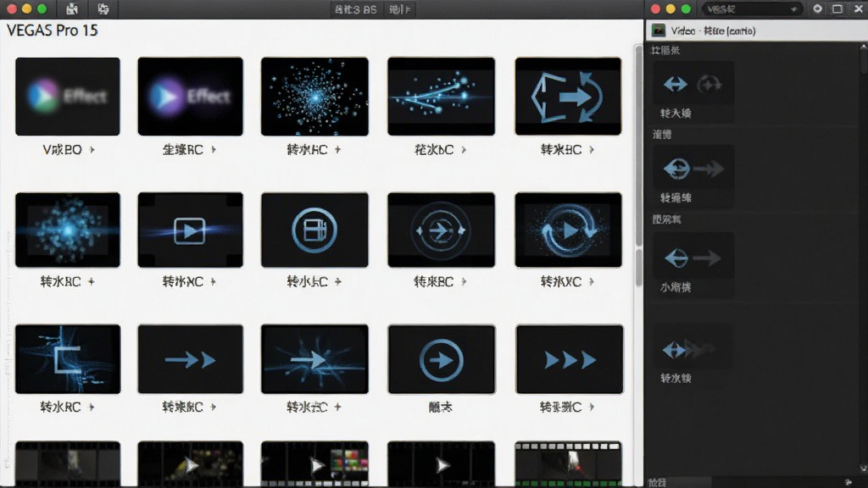Pick the dim circular arrow rings preset
Viewport: 868px width, 488px height.
[x=441, y=230]
